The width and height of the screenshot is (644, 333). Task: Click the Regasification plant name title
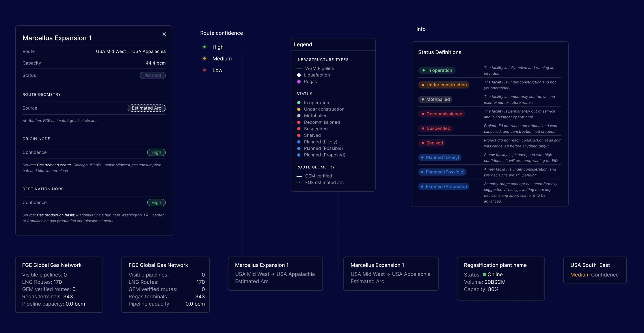495,265
